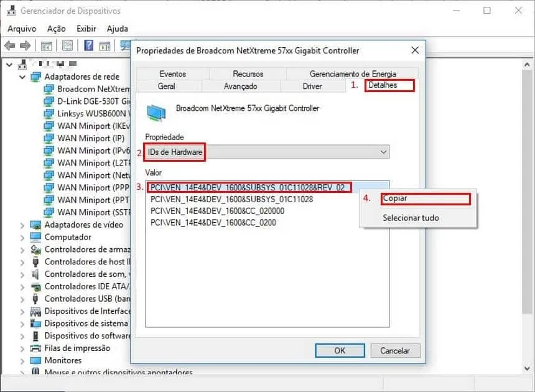
Task: Select the D-Link DGE-530T adapter icon
Action: pyautogui.click(x=49, y=101)
